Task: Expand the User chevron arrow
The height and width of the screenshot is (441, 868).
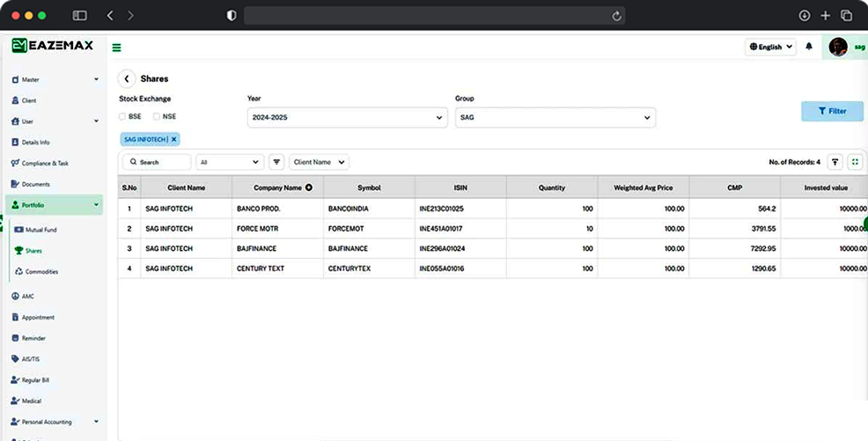Action: click(x=96, y=121)
